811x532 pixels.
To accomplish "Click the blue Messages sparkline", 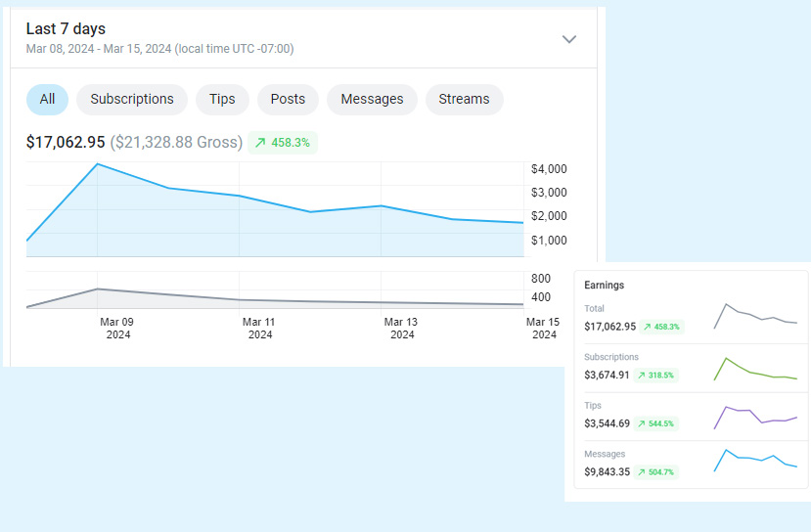I will 755,460.
